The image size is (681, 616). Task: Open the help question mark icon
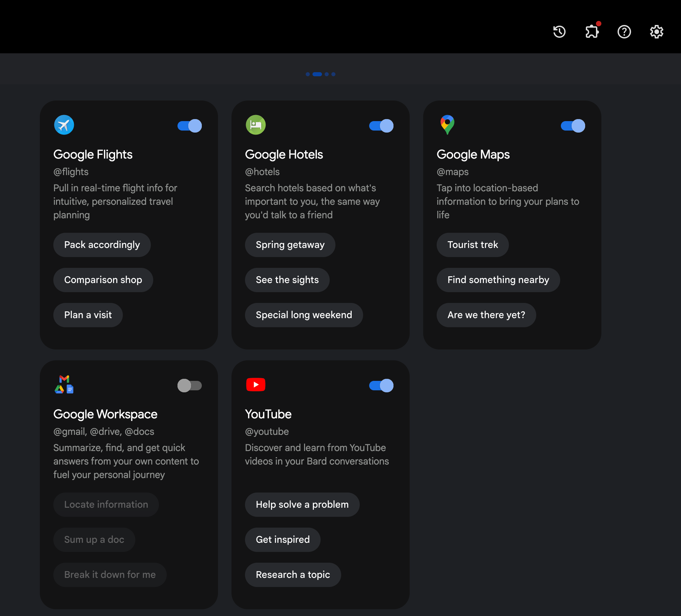[x=624, y=32]
